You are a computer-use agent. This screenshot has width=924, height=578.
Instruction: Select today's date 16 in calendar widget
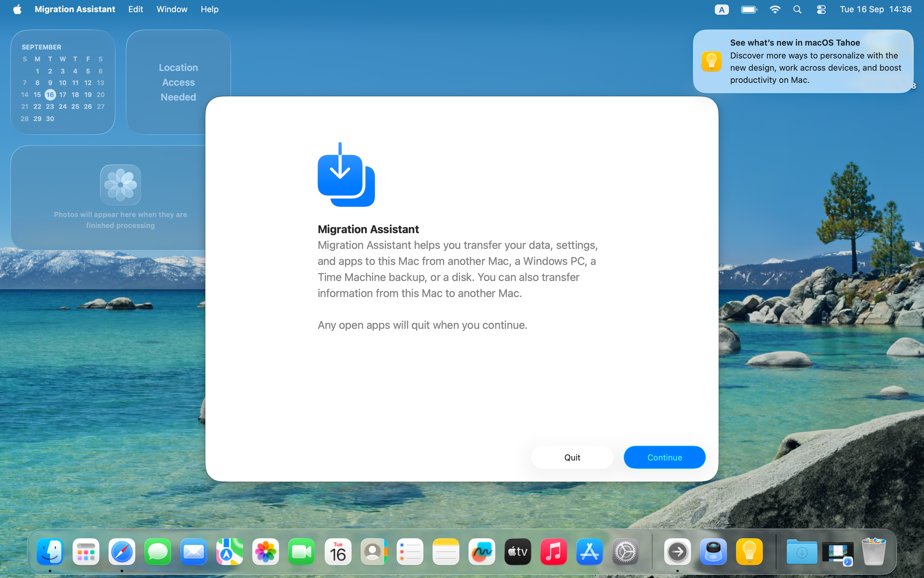[50, 95]
